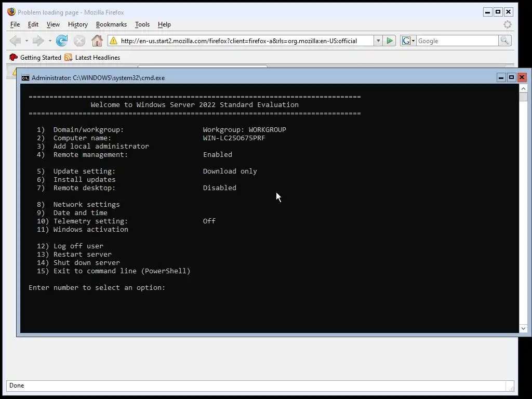532x399 pixels.
Task: Open the Bookmarks menu
Action: point(111,24)
